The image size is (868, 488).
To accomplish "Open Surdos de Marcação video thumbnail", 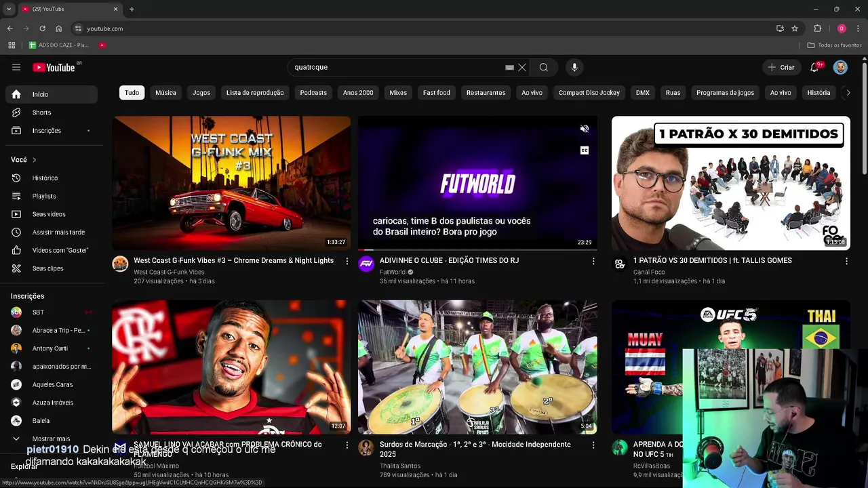I will tap(477, 367).
